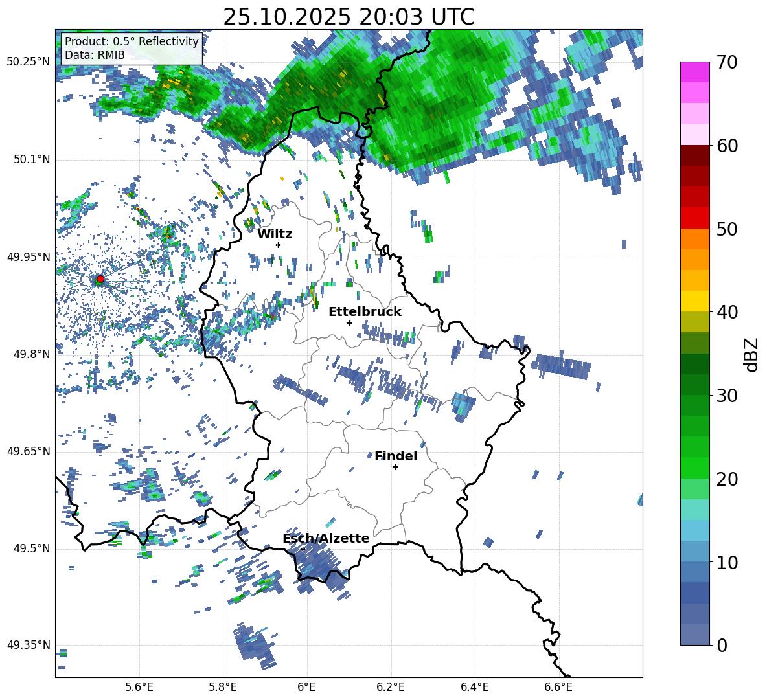Click the 50.25°N latitude label
767x700 pixels.
pyautogui.click(x=29, y=62)
